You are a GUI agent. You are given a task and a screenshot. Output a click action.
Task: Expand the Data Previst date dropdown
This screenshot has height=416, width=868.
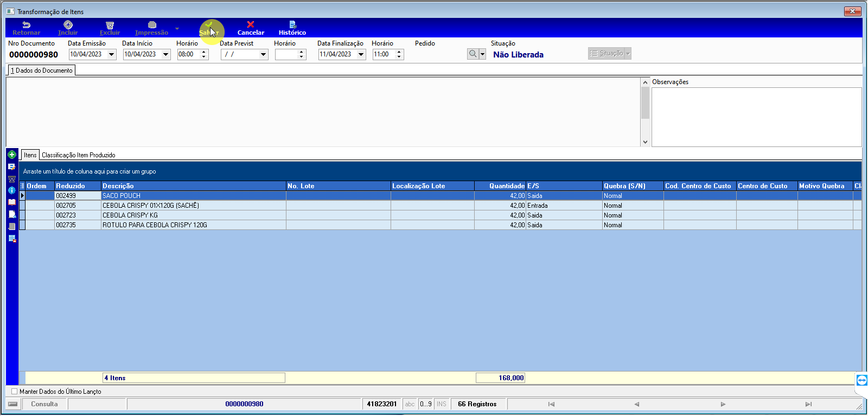[263, 54]
